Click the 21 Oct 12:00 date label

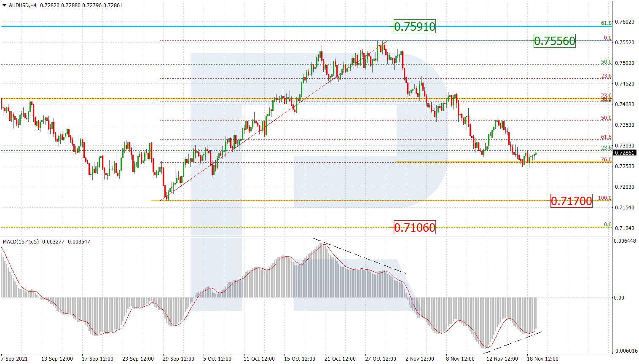coord(340,359)
